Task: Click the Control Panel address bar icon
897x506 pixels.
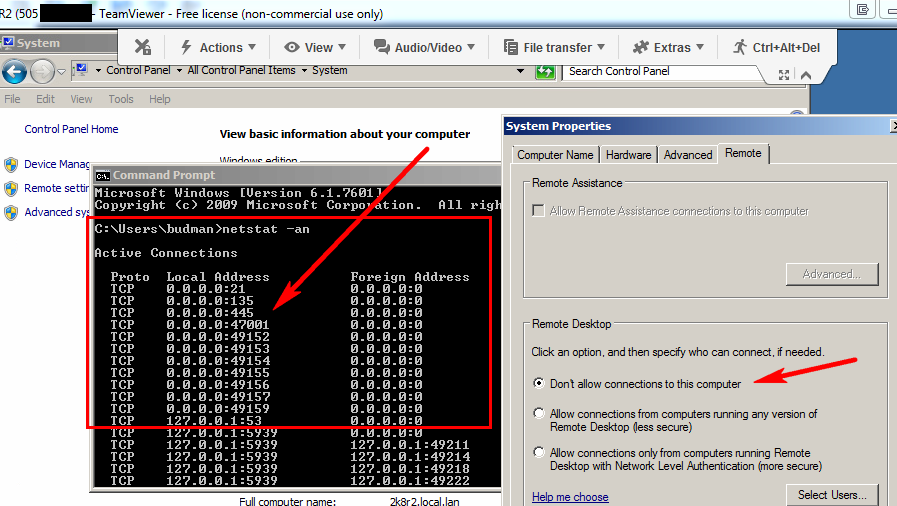Action: [x=81, y=70]
